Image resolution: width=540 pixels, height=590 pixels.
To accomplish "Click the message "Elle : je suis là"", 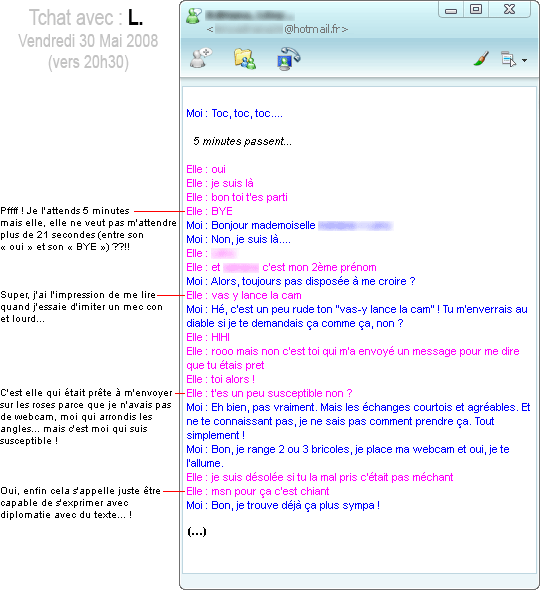I will click(x=220, y=183).
